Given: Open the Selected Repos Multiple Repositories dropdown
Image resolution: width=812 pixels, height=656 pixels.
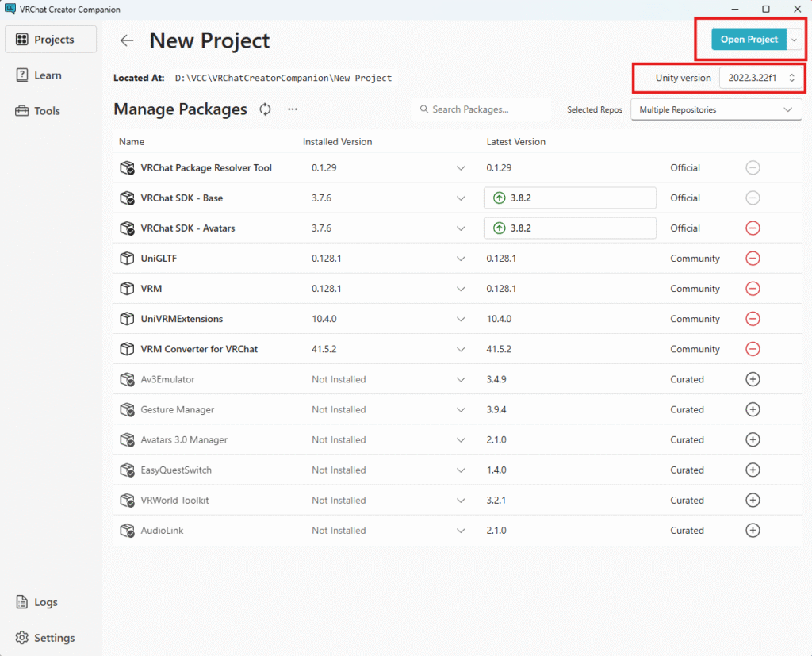Looking at the screenshot, I should [x=716, y=109].
